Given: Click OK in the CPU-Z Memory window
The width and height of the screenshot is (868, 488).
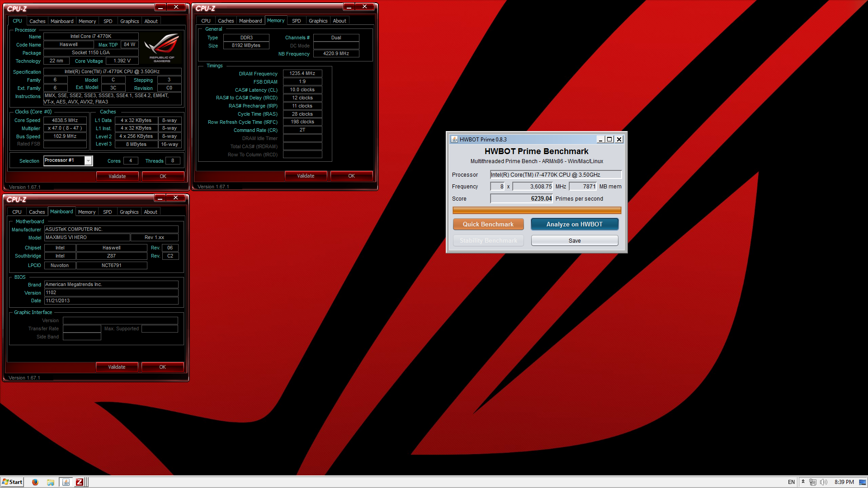Looking at the screenshot, I should 351,176.
